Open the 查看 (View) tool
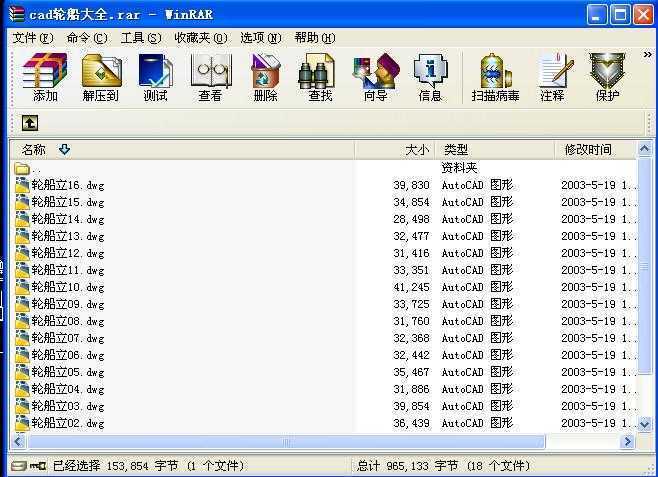This screenshot has width=658, height=477. click(x=210, y=78)
